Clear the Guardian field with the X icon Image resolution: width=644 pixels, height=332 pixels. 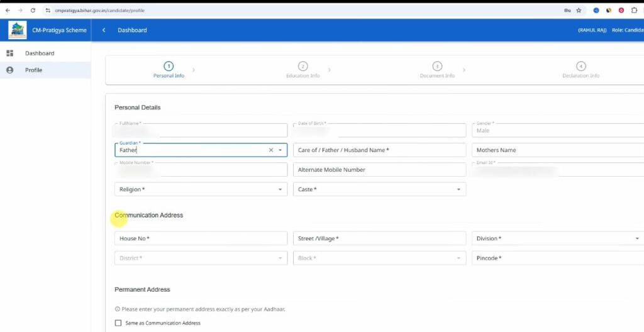(x=271, y=150)
